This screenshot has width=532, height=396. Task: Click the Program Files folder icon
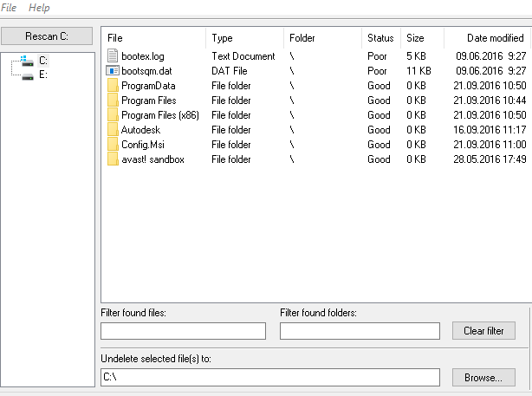click(x=113, y=101)
